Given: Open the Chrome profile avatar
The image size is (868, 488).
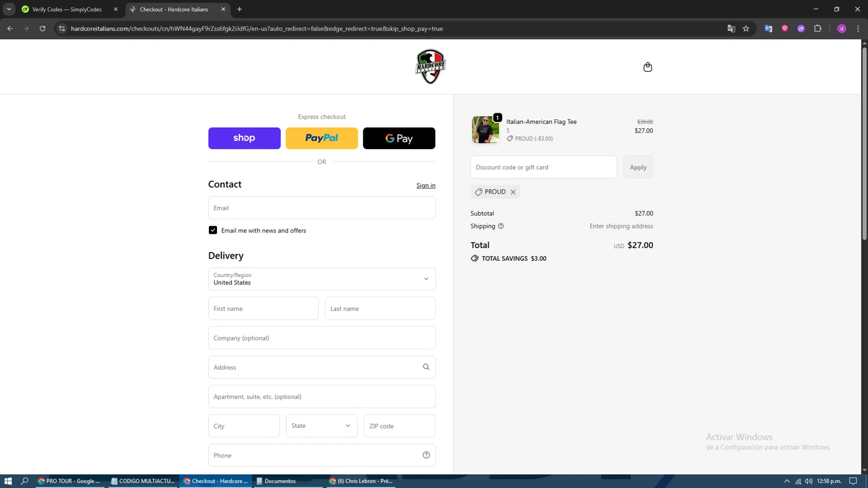Looking at the screenshot, I should point(841,28).
